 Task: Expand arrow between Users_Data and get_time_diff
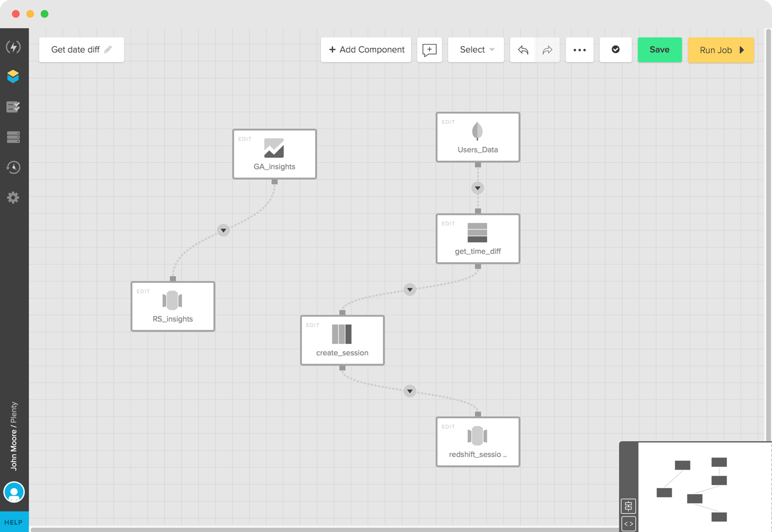[x=478, y=188]
